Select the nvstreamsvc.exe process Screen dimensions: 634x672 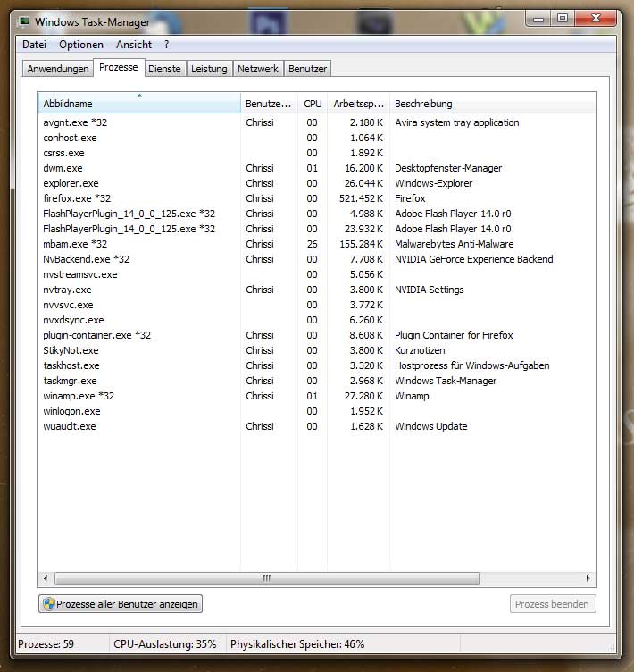point(317,274)
